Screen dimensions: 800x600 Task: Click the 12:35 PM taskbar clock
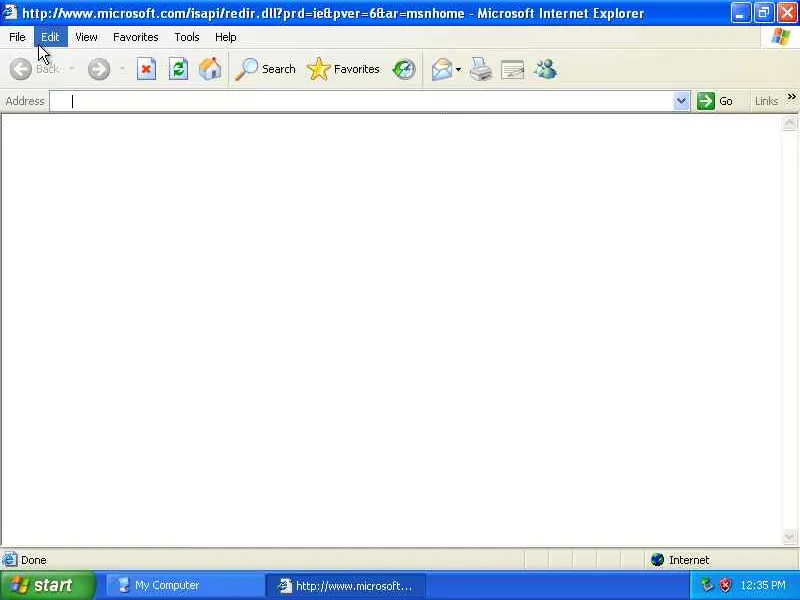click(763, 585)
